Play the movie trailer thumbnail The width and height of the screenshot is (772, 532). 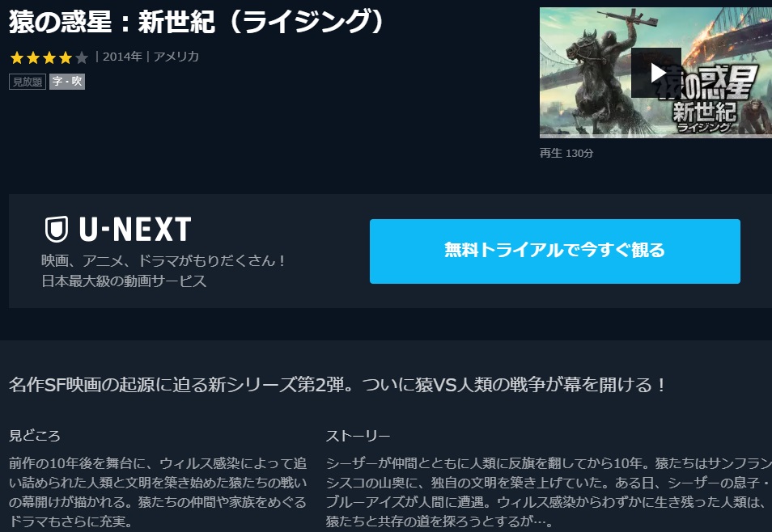coord(655,73)
